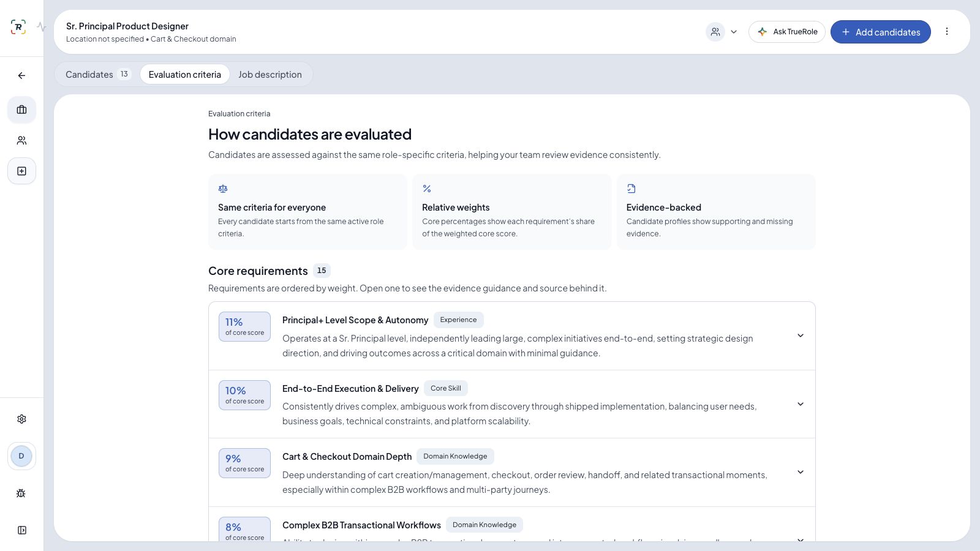This screenshot has height=551, width=980.
Task: Open the Job description tab
Action: [x=270, y=74]
